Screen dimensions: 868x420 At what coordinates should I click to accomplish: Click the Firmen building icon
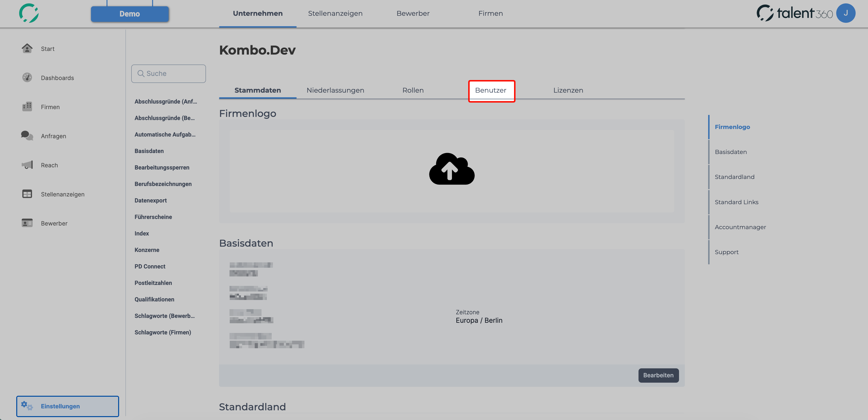coord(27,106)
